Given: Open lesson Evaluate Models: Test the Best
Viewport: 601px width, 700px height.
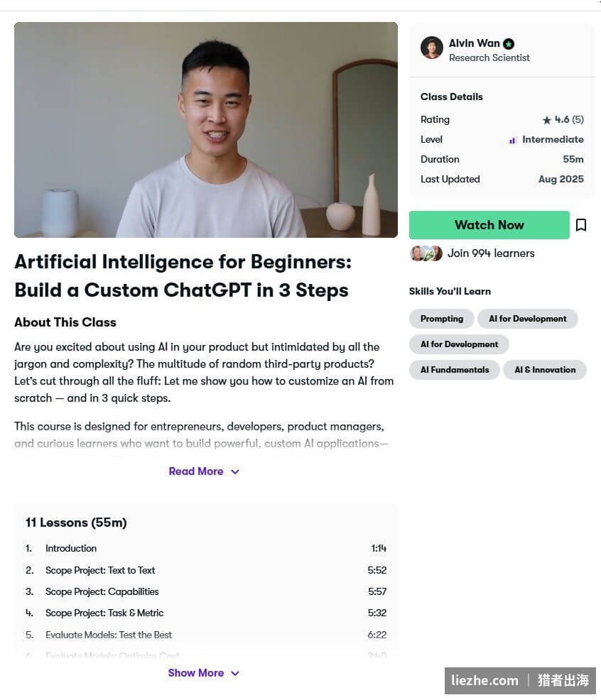Looking at the screenshot, I should pos(206,635).
